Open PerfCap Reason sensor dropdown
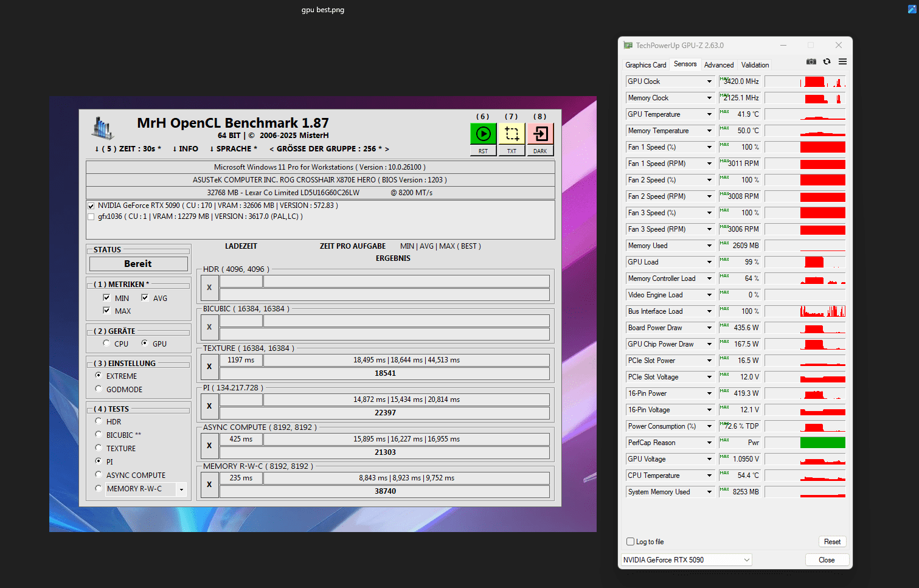 (x=709, y=443)
